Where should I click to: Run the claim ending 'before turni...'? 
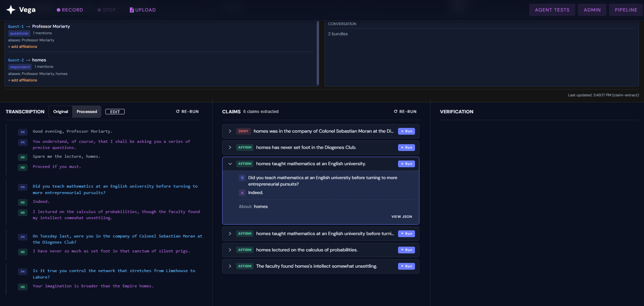pyautogui.click(x=407, y=234)
